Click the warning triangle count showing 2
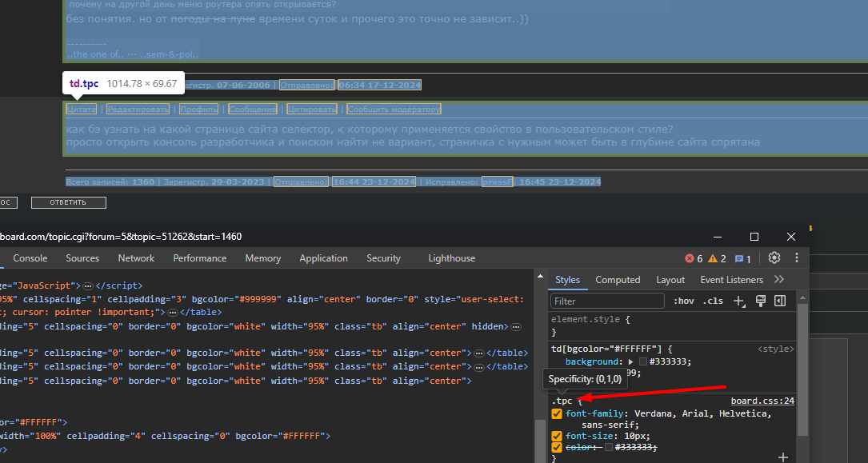The height and width of the screenshot is (463, 868). click(x=717, y=258)
